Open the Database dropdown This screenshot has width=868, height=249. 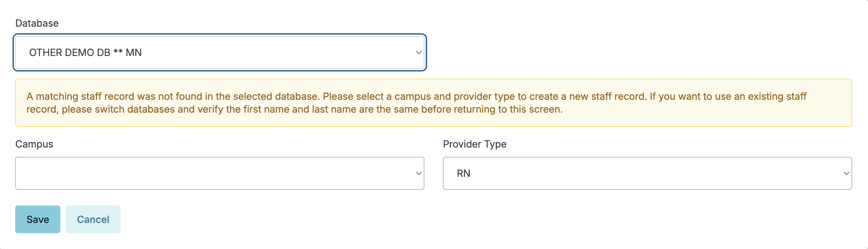pyautogui.click(x=219, y=52)
